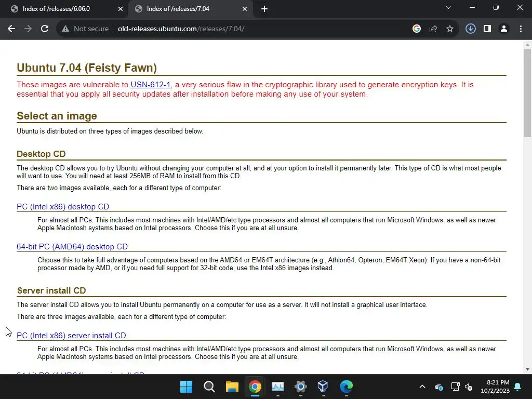Click the muted volume tray icon
The width and height of the screenshot is (532, 399).
469,387
